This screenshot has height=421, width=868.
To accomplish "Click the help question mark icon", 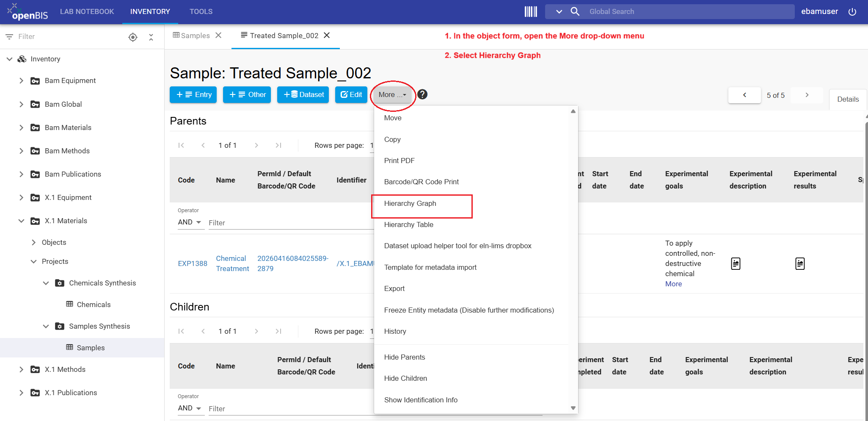I will (x=422, y=94).
